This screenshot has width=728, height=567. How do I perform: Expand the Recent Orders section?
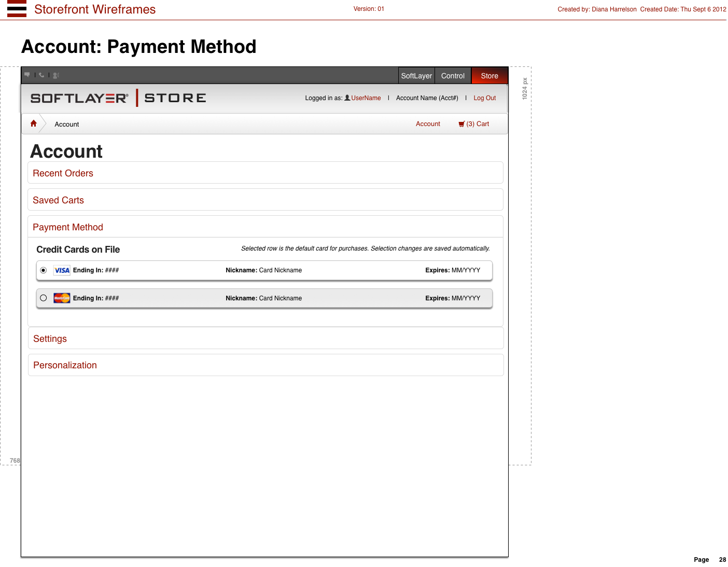tap(265, 173)
